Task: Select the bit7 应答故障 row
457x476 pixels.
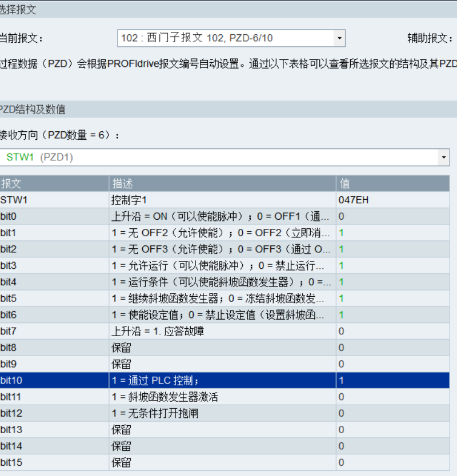Action: (222, 331)
